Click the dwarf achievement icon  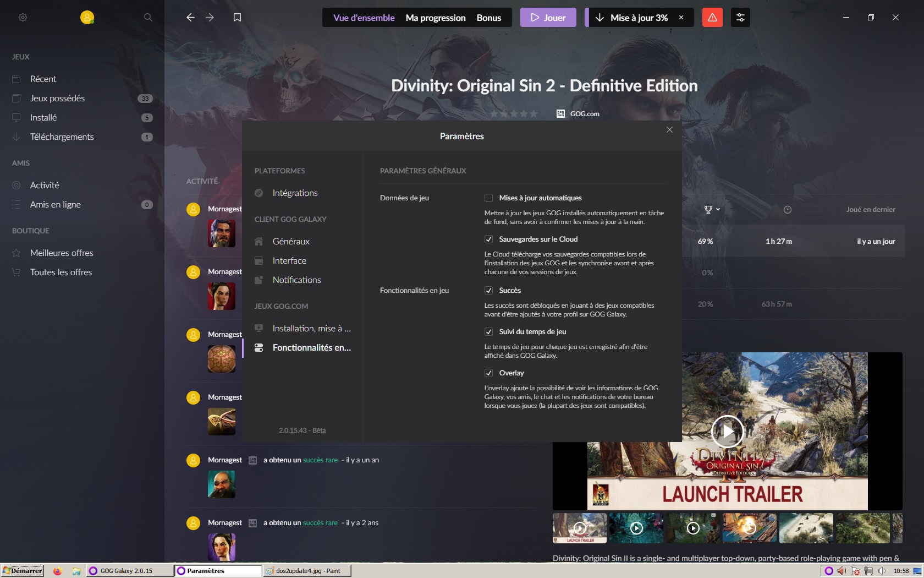(x=222, y=484)
